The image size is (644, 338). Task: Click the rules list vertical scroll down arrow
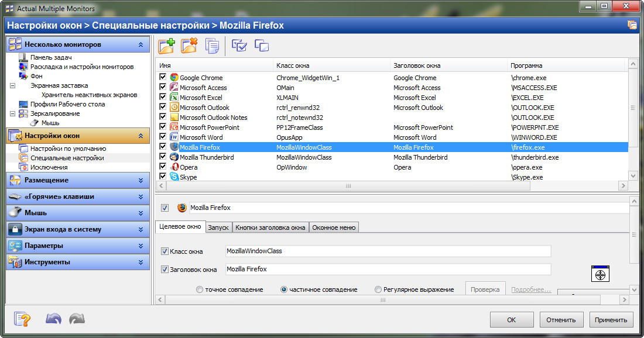click(633, 175)
